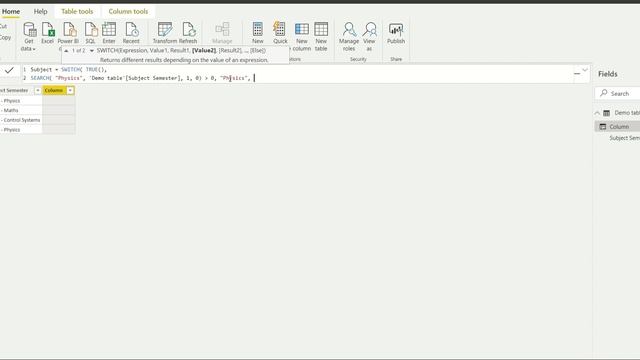Screen dimensions: 640x360
Task: Click the formula bar dash icon
Action: tap(577, 73)
